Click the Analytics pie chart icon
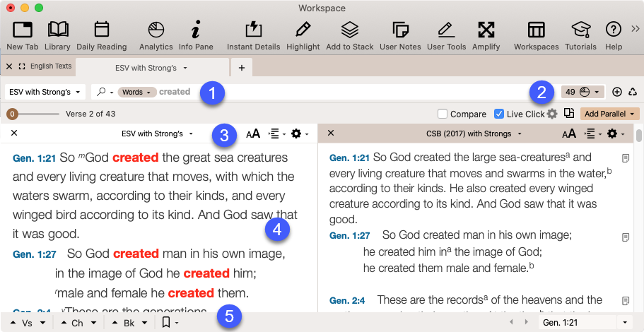 point(156,30)
